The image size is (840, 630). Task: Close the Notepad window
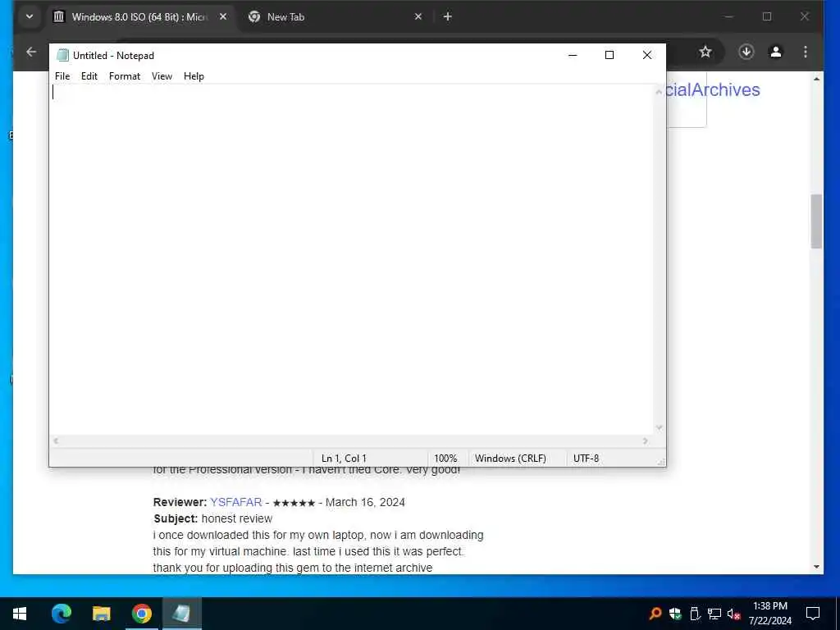point(647,55)
